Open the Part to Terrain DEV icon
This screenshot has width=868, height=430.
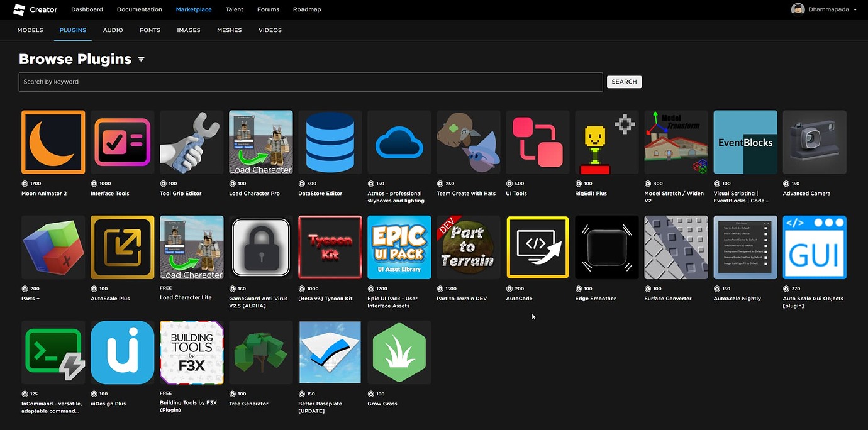click(469, 247)
